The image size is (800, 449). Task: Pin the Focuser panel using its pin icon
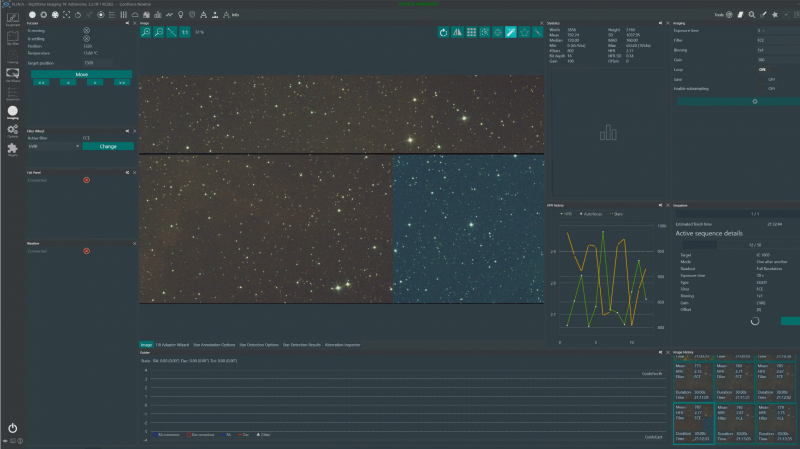pyautogui.click(x=128, y=23)
